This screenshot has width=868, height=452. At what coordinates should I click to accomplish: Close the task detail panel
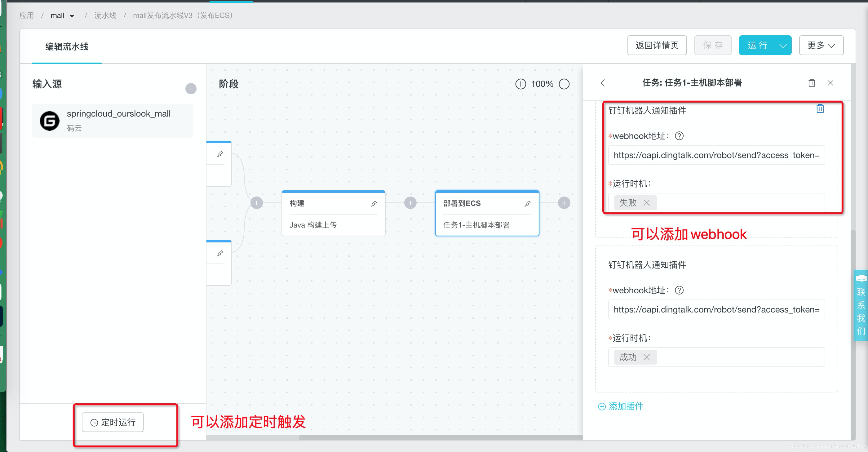pos(830,83)
